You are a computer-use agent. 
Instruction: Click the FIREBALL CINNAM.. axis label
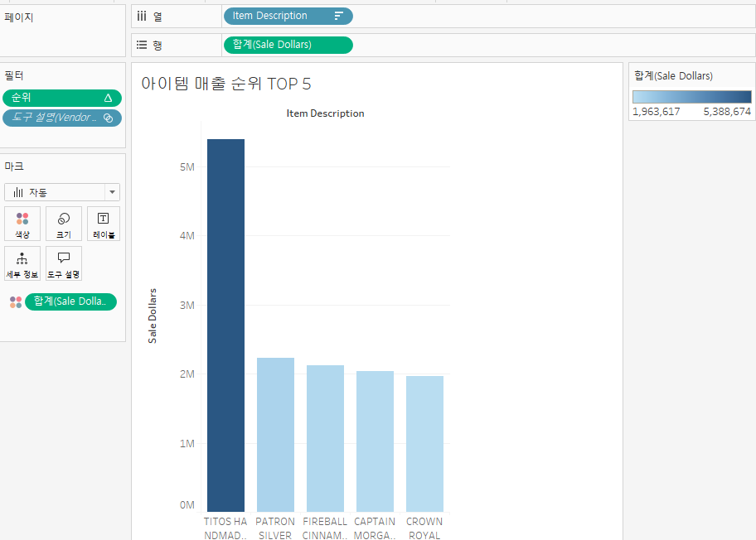click(325, 528)
